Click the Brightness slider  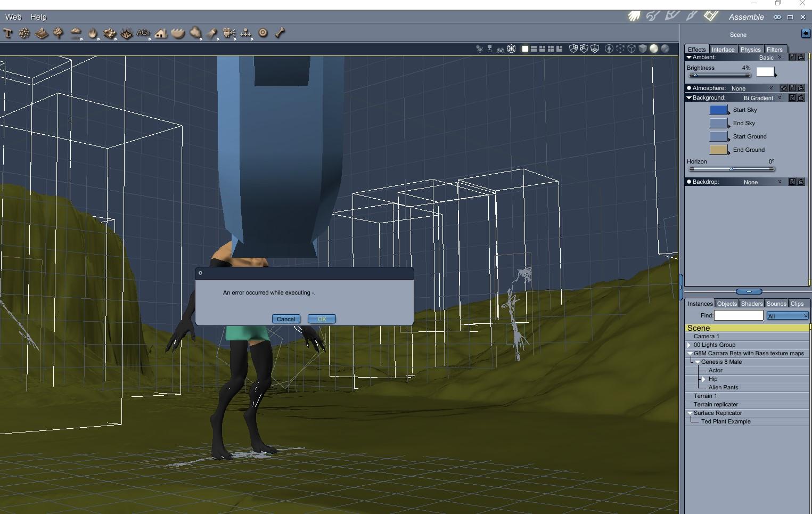(720, 75)
